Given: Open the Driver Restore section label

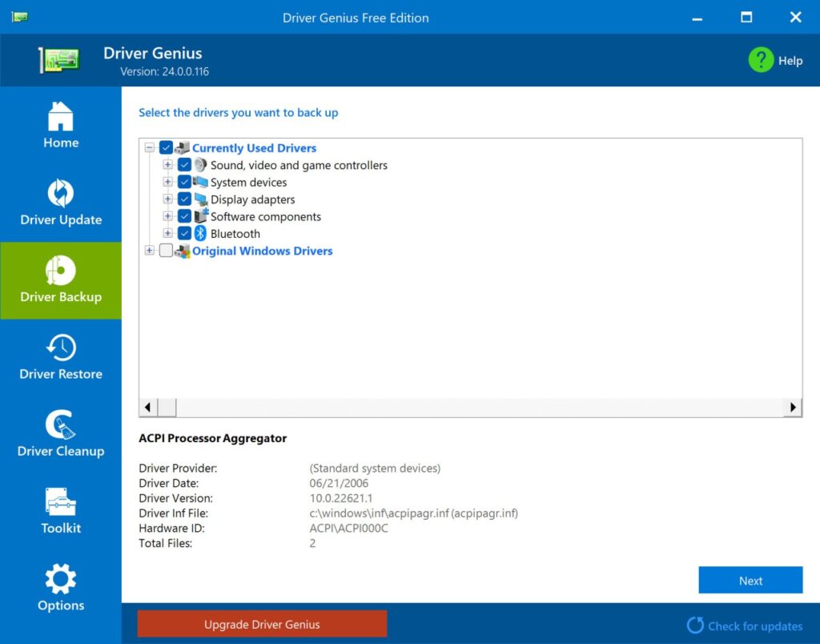Looking at the screenshot, I should coord(61,374).
